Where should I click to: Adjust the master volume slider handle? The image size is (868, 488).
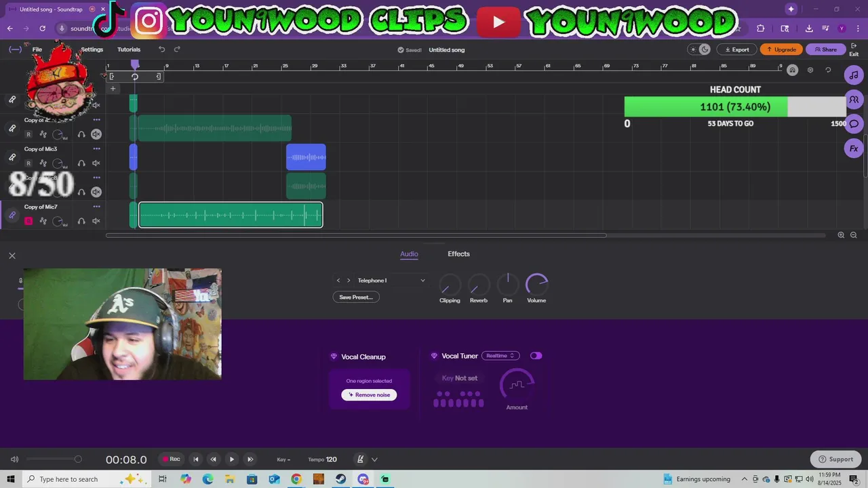[78, 460]
